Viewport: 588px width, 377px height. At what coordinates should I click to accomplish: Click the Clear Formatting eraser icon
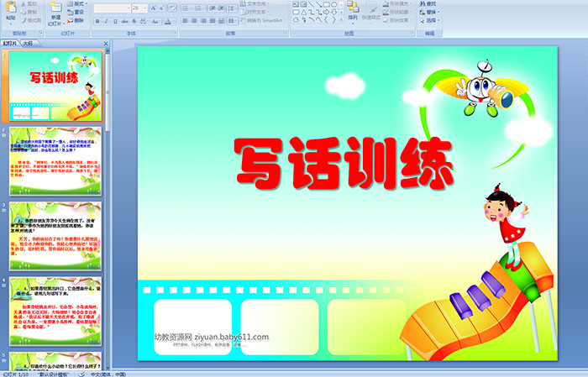click(172, 8)
